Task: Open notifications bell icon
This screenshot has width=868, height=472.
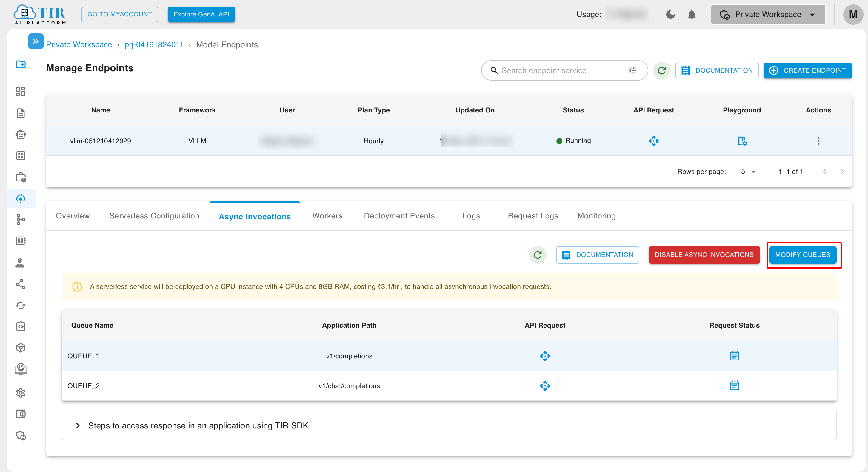Action: (x=691, y=15)
